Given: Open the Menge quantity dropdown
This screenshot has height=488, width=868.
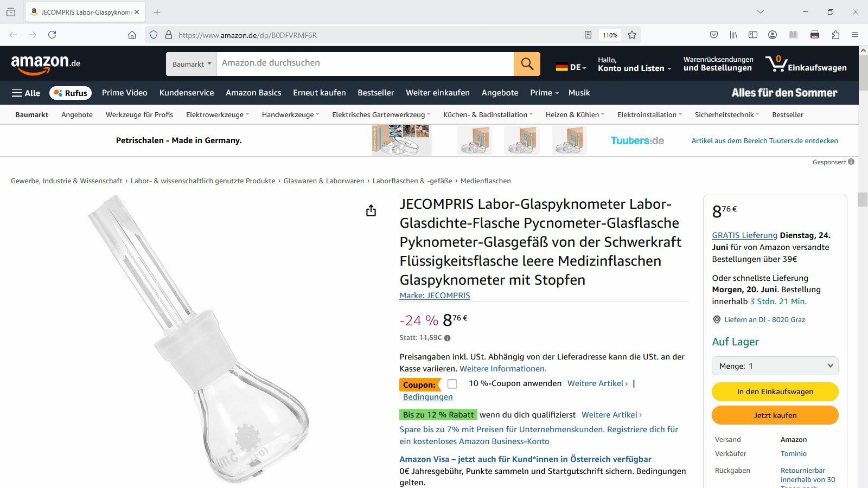Looking at the screenshot, I should click(775, 366).
